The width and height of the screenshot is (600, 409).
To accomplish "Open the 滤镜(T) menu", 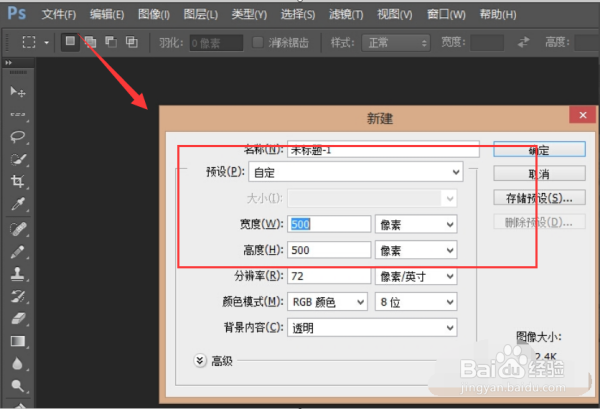I will (346, 15).
